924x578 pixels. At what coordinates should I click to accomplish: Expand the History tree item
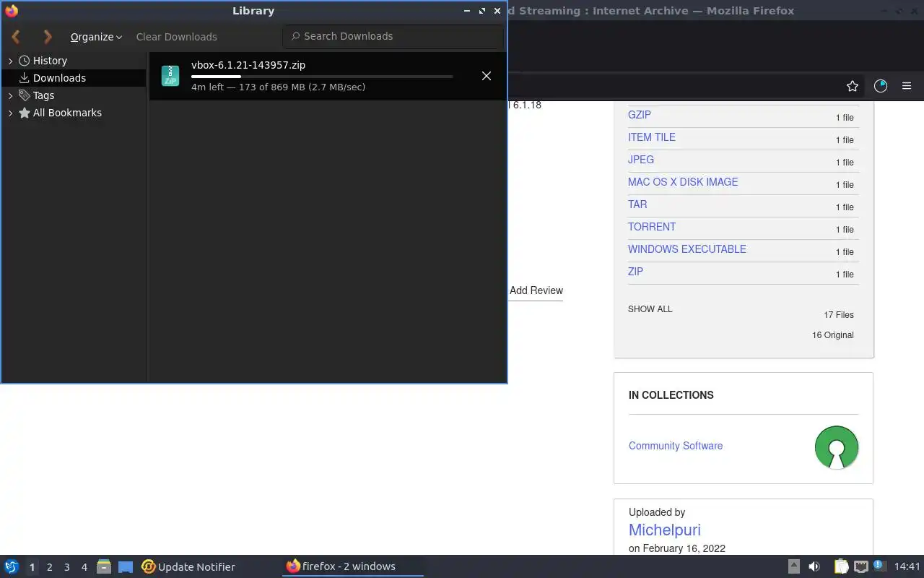click(10, 61)
